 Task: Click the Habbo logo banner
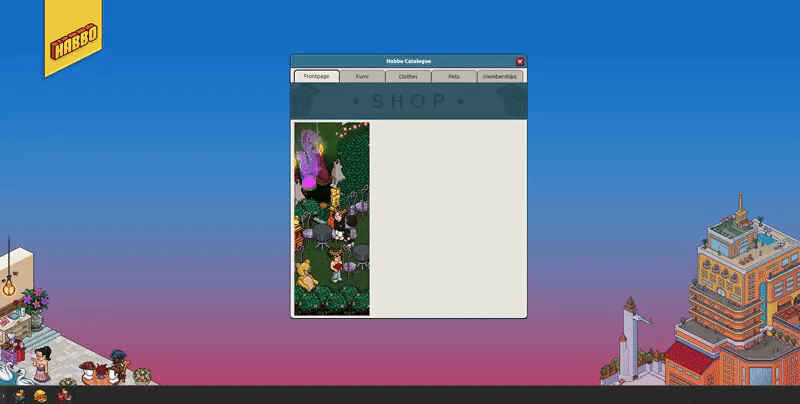pos(73,37)
